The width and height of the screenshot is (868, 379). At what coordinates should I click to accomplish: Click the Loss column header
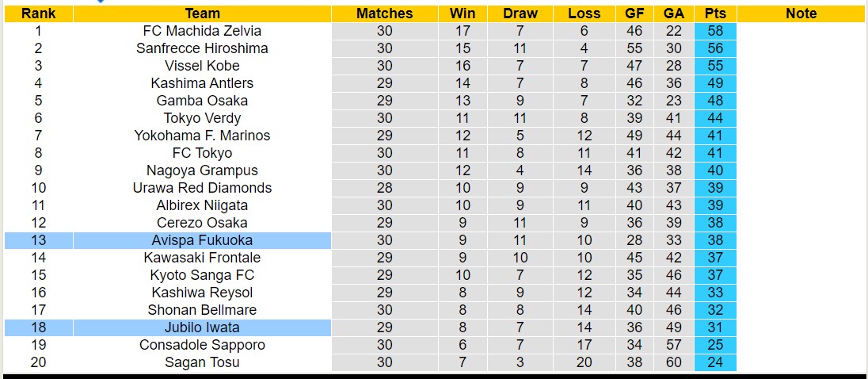584,13
